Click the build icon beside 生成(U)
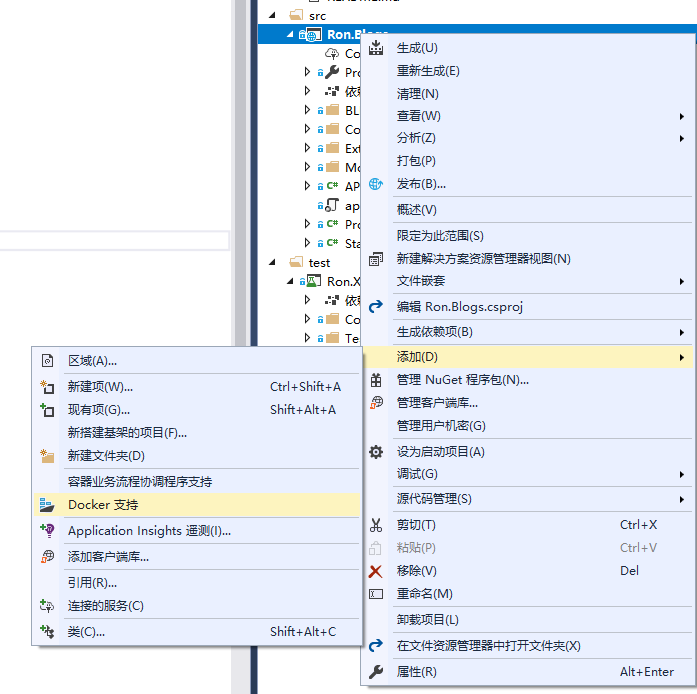This screenshot has height=694, width=697. (376, 48)
